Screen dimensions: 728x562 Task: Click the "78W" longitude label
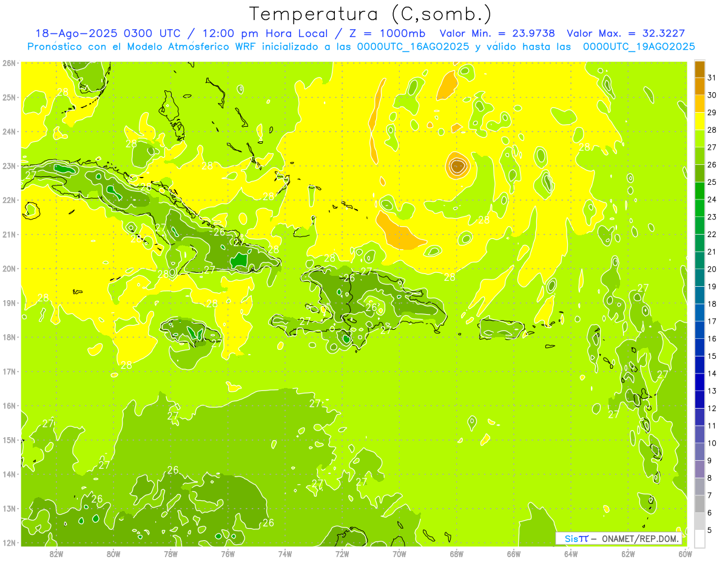(x=170, y=554)
